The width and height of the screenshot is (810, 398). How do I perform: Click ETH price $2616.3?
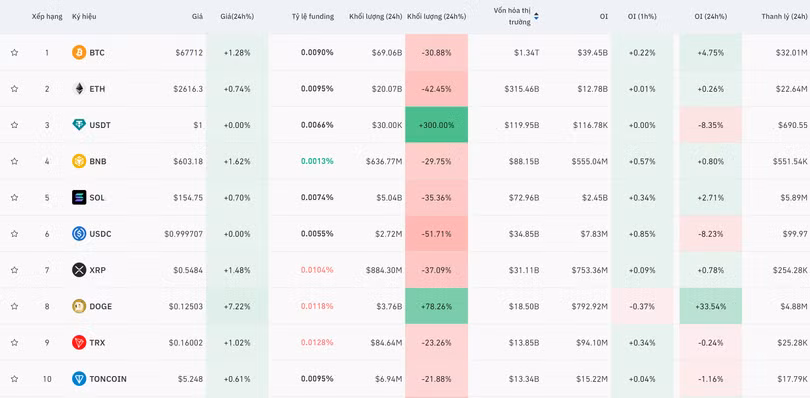pyautogui.click(x=187, y=89)
